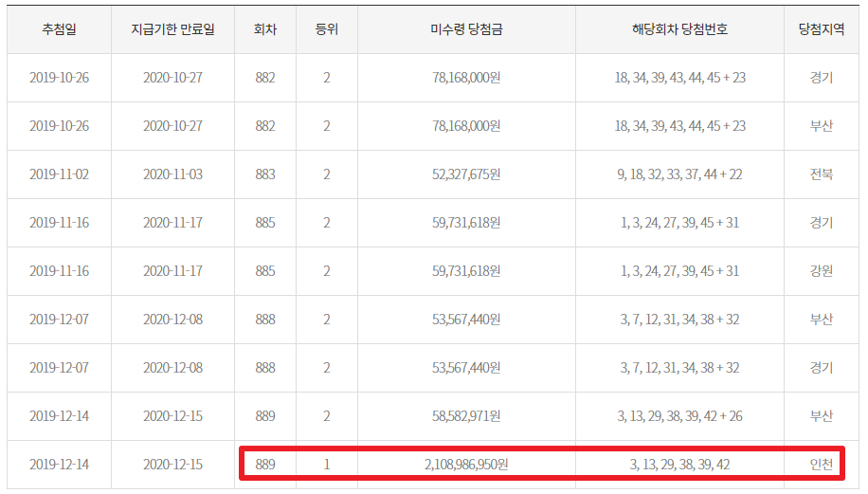Click round 889 in the 인천 row
The image size is (868, 494).
265,465
